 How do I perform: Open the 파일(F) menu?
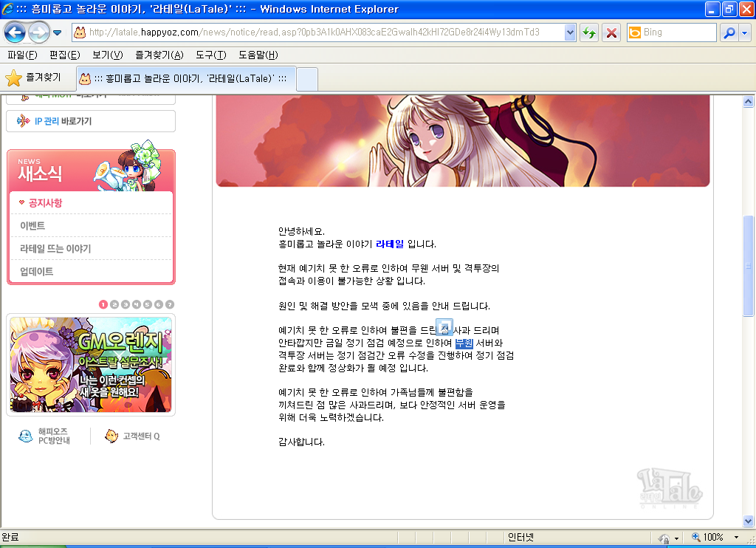(22, 55)
